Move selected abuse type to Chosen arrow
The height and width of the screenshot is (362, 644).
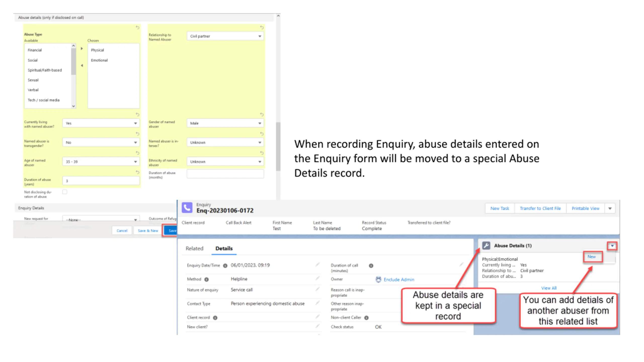pyautogui.click(x=82, y=49)
